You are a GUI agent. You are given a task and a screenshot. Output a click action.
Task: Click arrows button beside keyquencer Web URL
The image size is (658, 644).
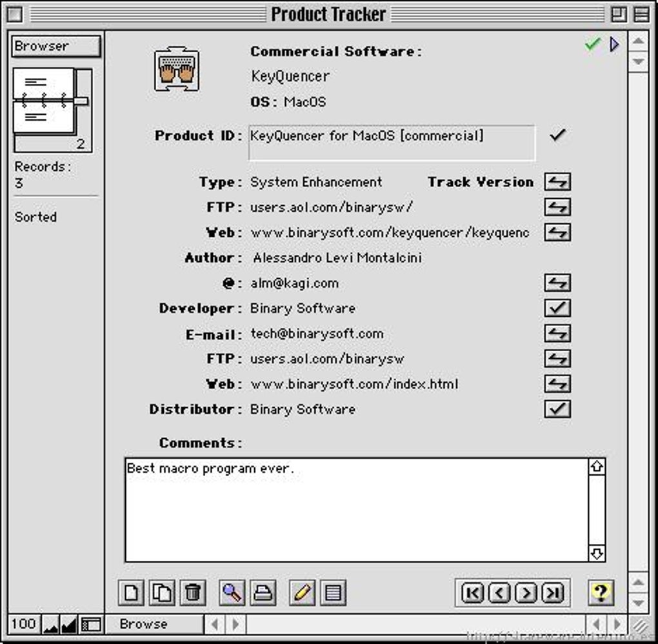pyautogui.click(x=557, y=232)
